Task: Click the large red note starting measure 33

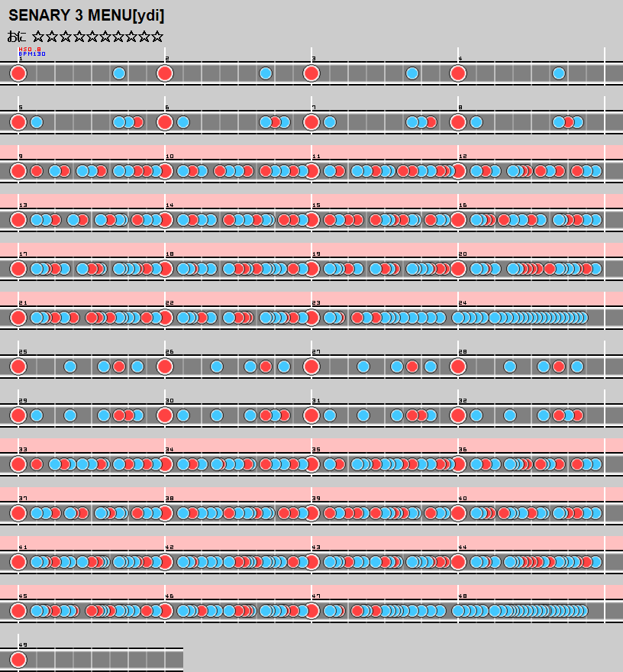Action: (18, 464)
